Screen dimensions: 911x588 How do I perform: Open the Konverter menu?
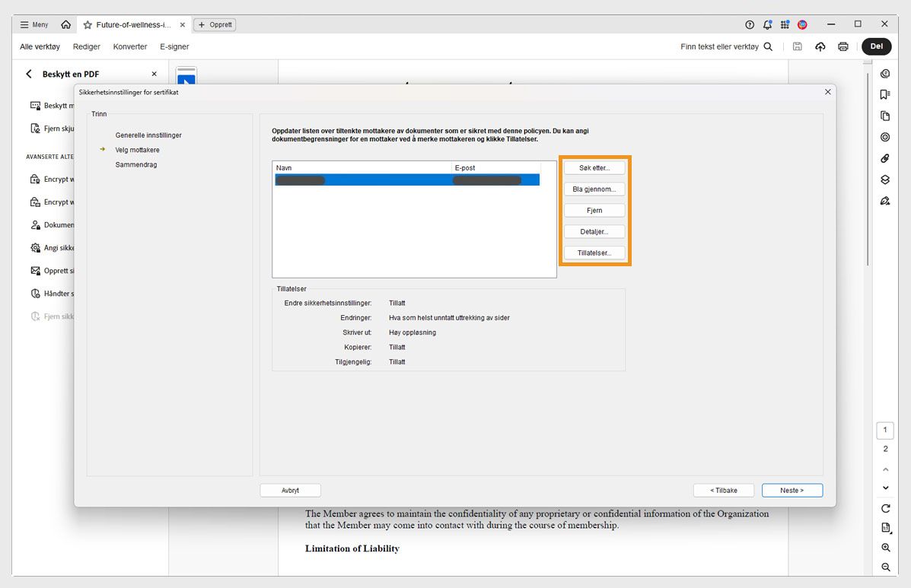tap(130, 46)
